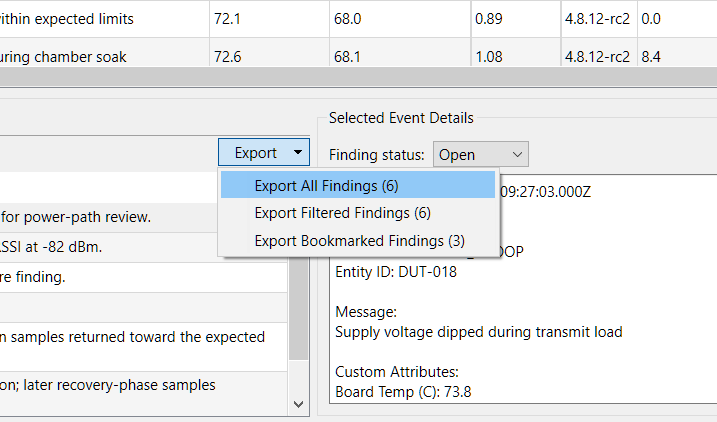Image resolution: width=717 pixels, height=422 pixels.
Task: Select table cell with value 0.0
Action: click(x=677, y=19)
